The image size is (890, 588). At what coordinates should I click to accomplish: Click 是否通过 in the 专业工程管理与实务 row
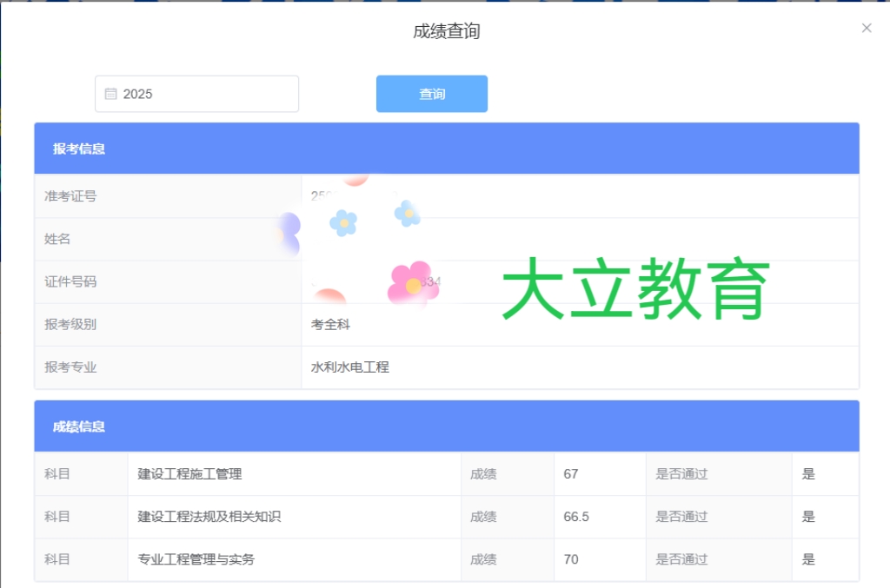681,559
